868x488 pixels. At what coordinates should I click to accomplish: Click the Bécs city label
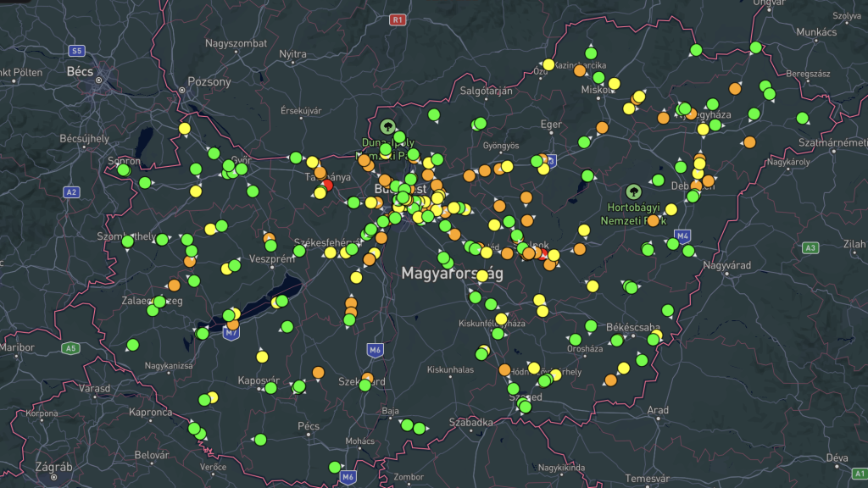[x=80, y=72]
